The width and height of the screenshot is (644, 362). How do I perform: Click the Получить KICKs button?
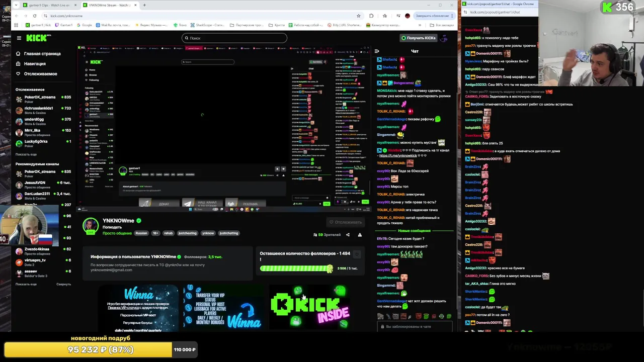pyautogui.click(x=418, y=38)
